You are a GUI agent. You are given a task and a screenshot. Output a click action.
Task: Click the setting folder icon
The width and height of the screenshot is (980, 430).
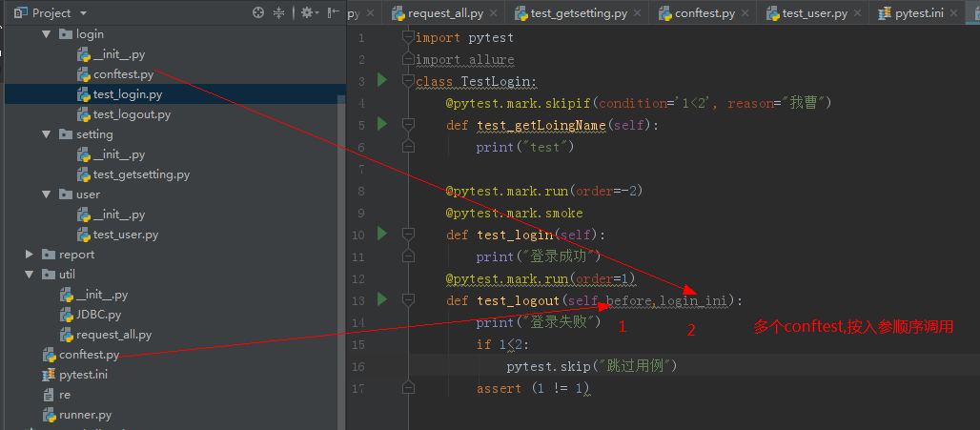pos(65,134)
